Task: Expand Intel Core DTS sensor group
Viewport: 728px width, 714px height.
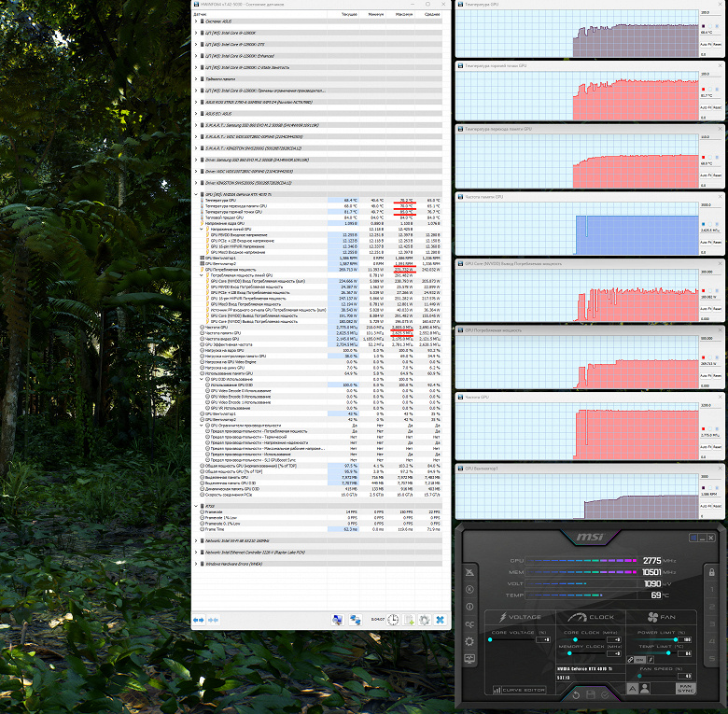Action: coord(196,45)
